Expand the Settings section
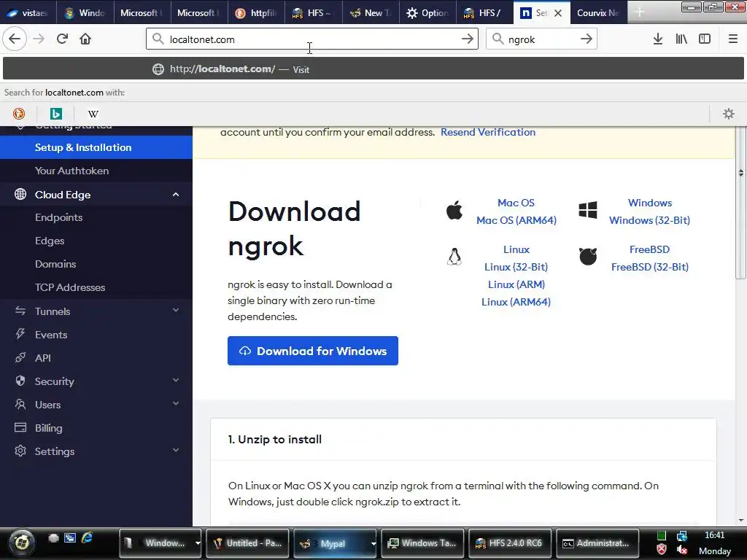Image resolution: width=747 pixels, height=560 pixels. tap(176, 451)
